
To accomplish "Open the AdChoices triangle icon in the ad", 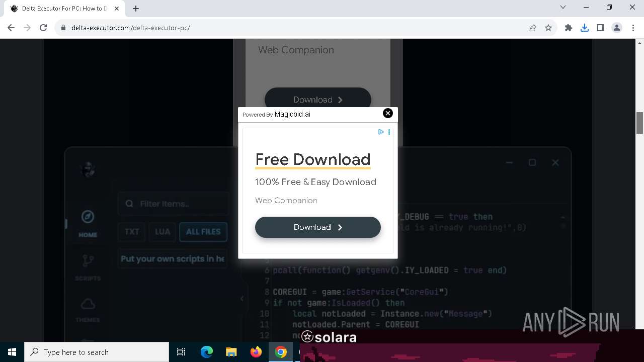I will click(381, 132).
